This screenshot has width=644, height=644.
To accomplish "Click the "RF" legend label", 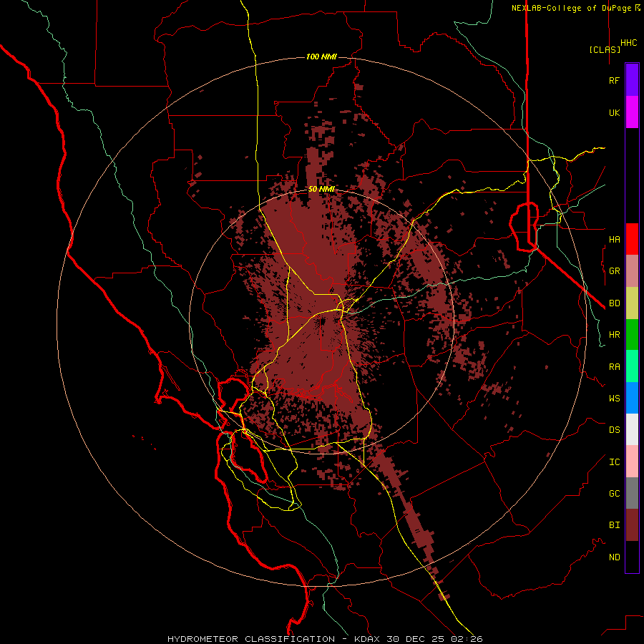I will [x=614, y=81].
